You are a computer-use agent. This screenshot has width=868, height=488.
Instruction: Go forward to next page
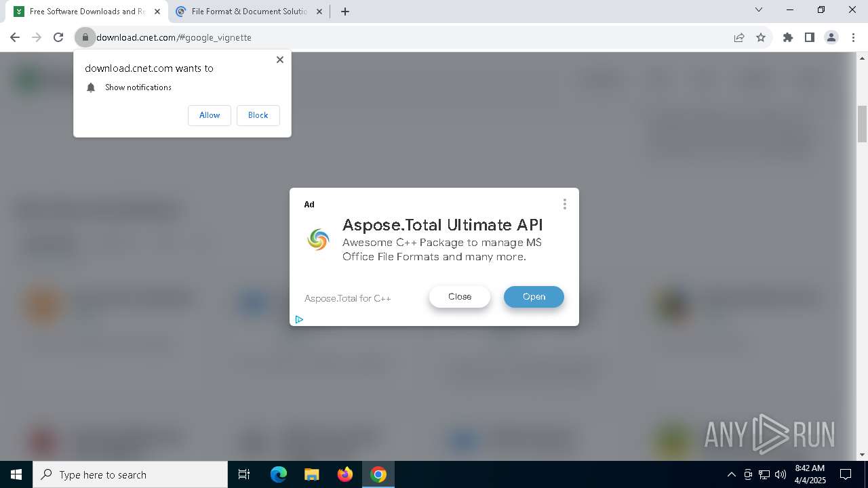click(37, 37)
